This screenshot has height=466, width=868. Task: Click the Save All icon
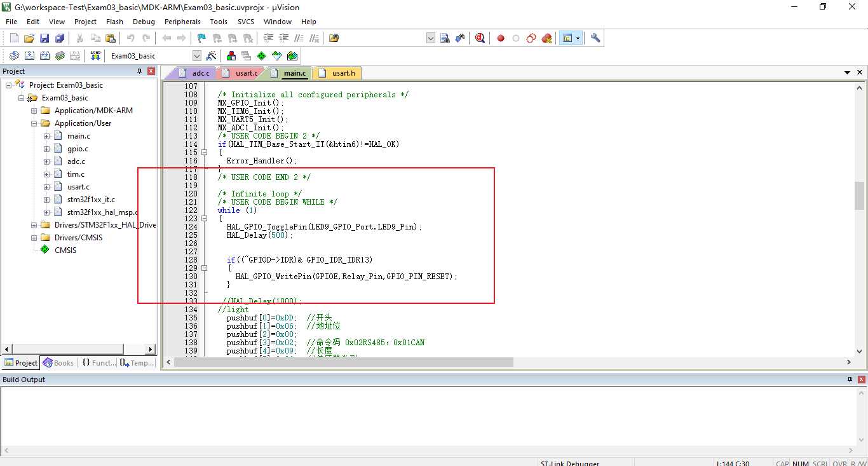[60, 38]
